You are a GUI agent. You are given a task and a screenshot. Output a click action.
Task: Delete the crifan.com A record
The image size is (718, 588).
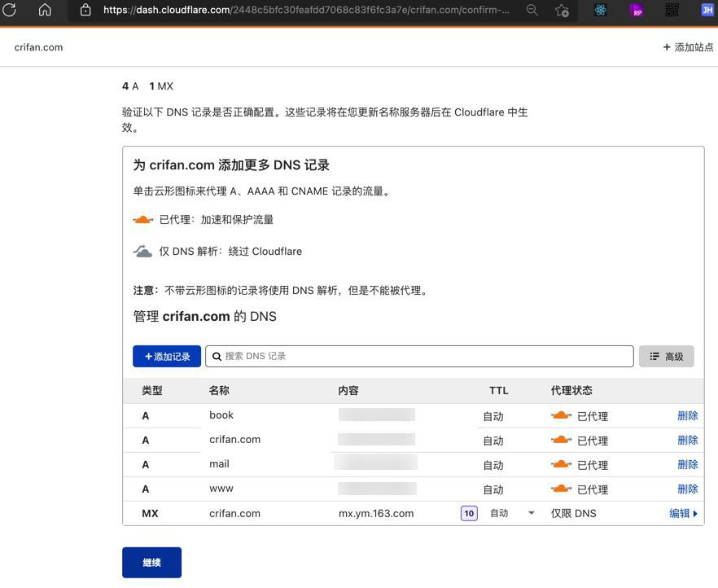688,440
